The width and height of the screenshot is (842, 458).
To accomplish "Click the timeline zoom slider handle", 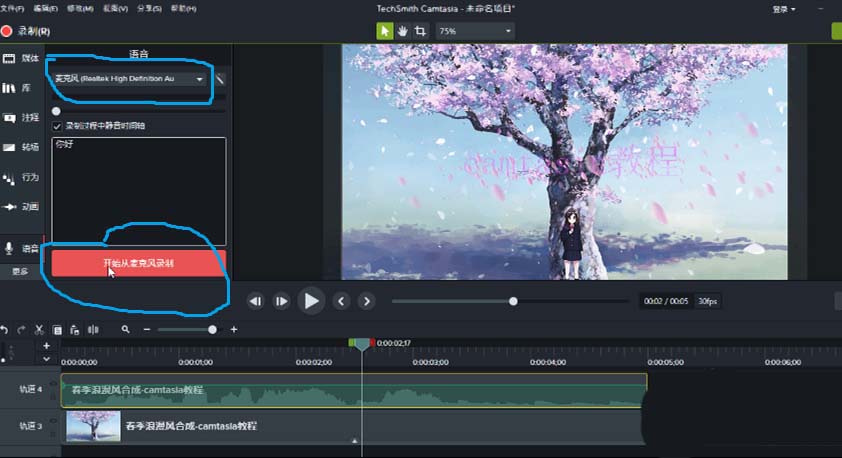I will pyautogui.click(x=212, y=330).
